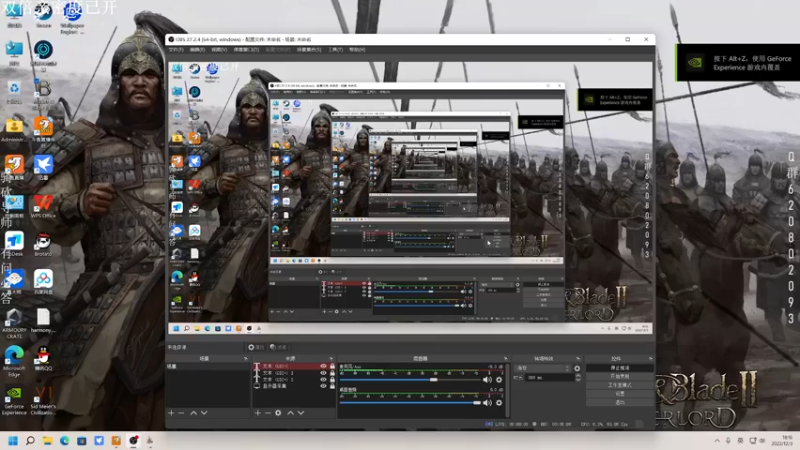The height and width of the screenshot is (450, 800).
Task: Enable 工作室模式 Studio Mode
Action: [x=620, y=385]
